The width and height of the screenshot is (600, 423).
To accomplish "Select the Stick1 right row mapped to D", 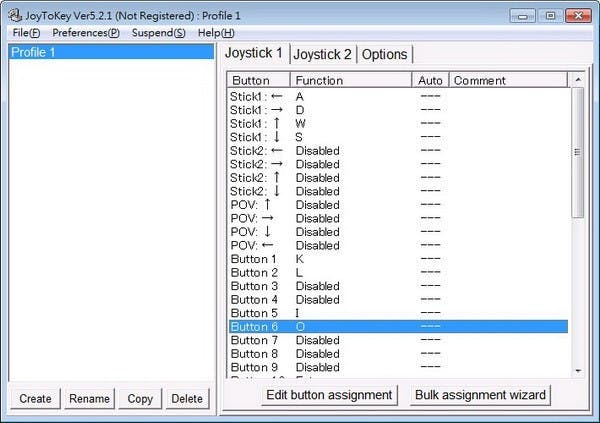I will (x=398, y=110).
